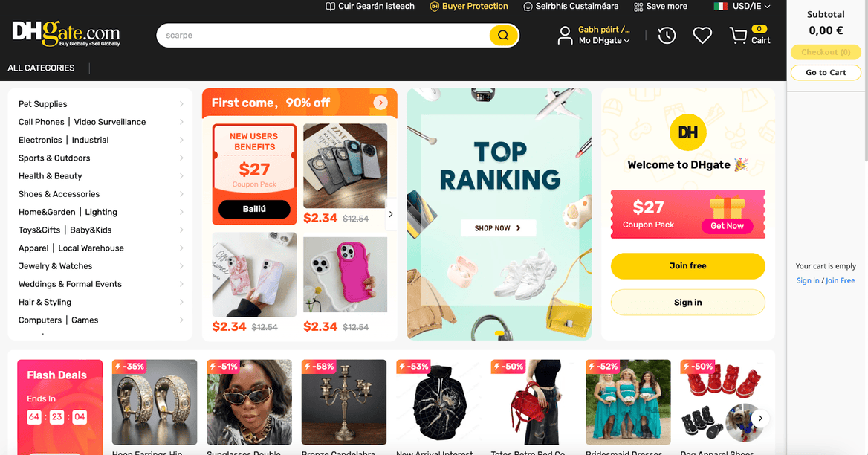Click next arrow in Flash Deals carousel
The width and height of the screenshot is (868, 455).
click(x=760, y=419)
